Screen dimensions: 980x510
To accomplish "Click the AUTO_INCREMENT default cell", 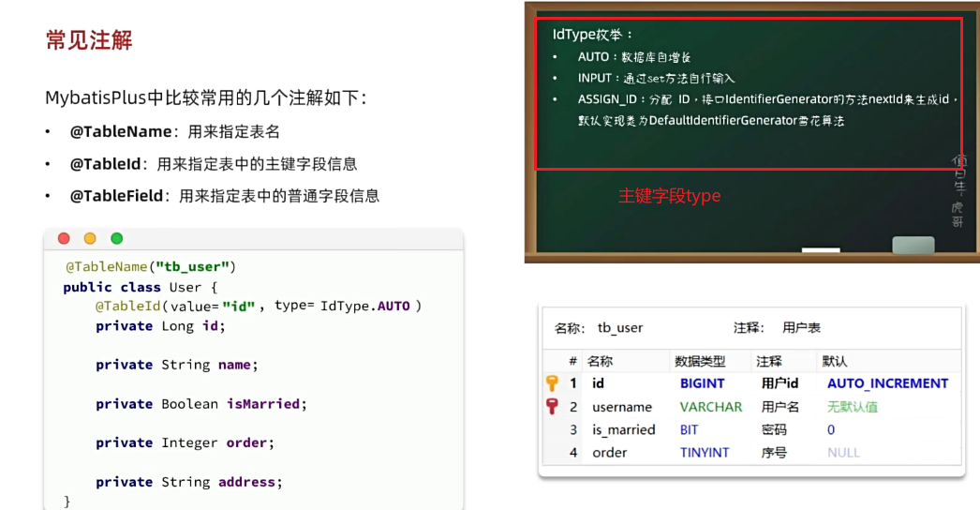I will [887, 383].
